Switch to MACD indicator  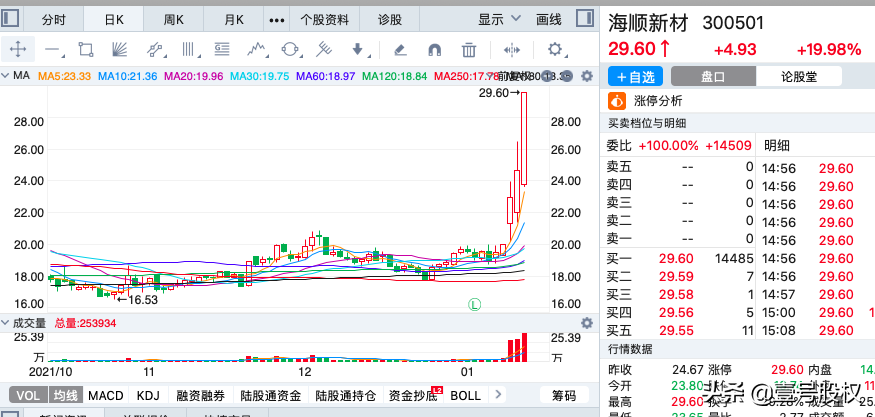[105, 395]
